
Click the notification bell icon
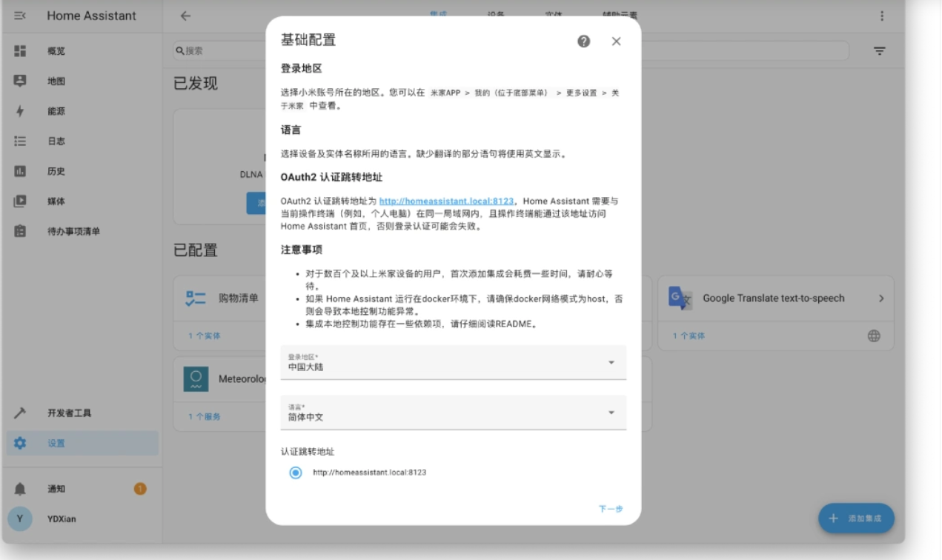point(20,489)
